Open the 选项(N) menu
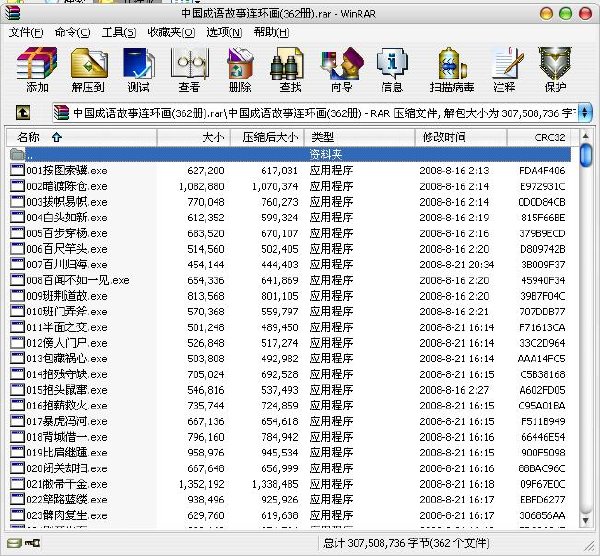Image resolution: width=600 pixels, height=556 pixels. (x=224, y=33)
